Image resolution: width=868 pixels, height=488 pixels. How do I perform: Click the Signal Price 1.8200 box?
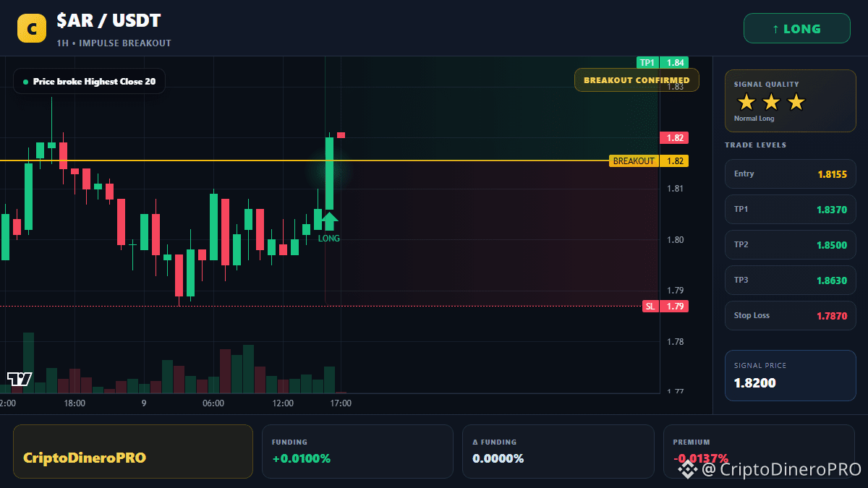click(x=791, y=375)
